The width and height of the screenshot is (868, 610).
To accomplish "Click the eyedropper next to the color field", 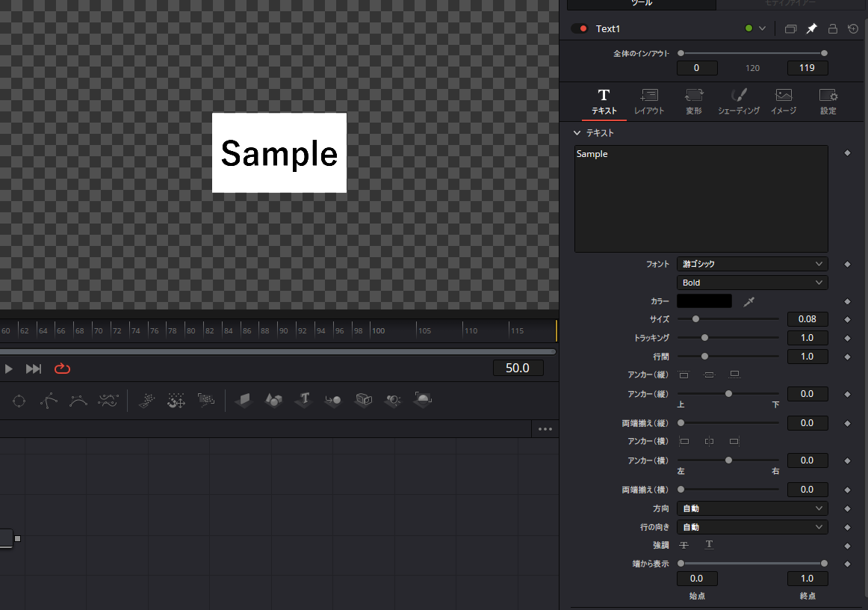I will click(x=748, y=301).
